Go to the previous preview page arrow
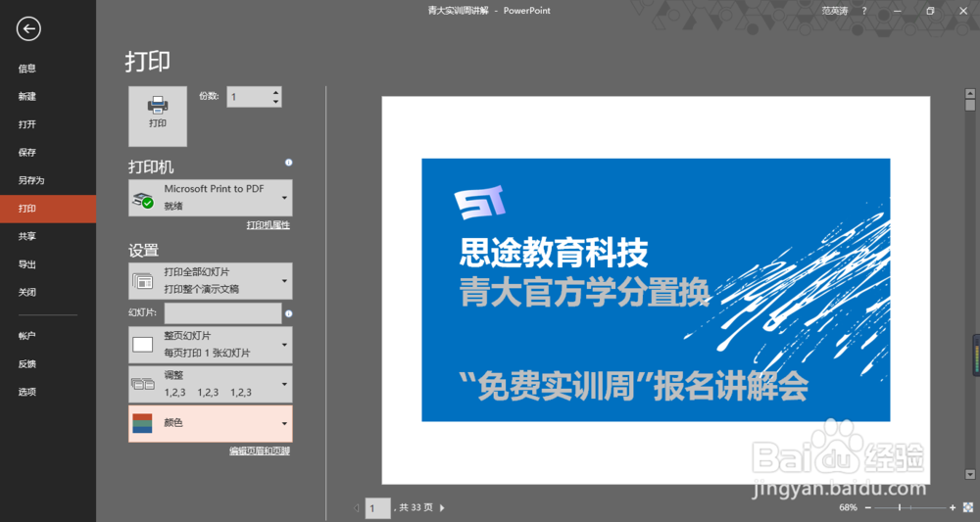980x522 pixels. tap(357, 508)
